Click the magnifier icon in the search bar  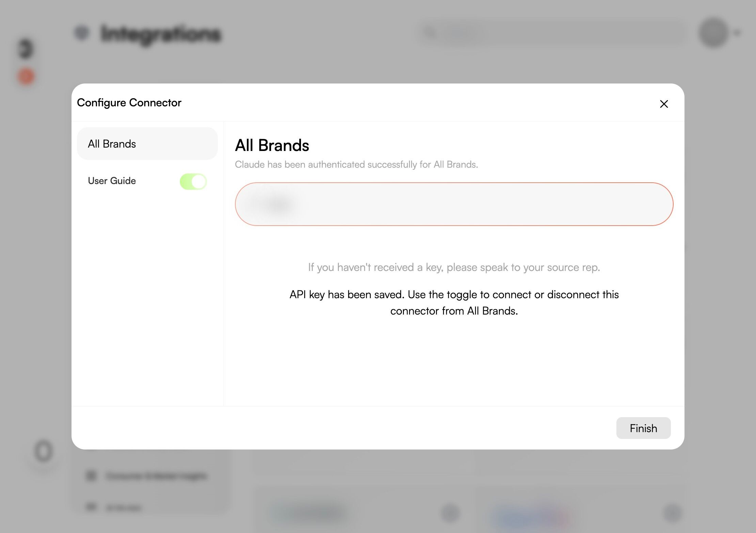point(430,33)
